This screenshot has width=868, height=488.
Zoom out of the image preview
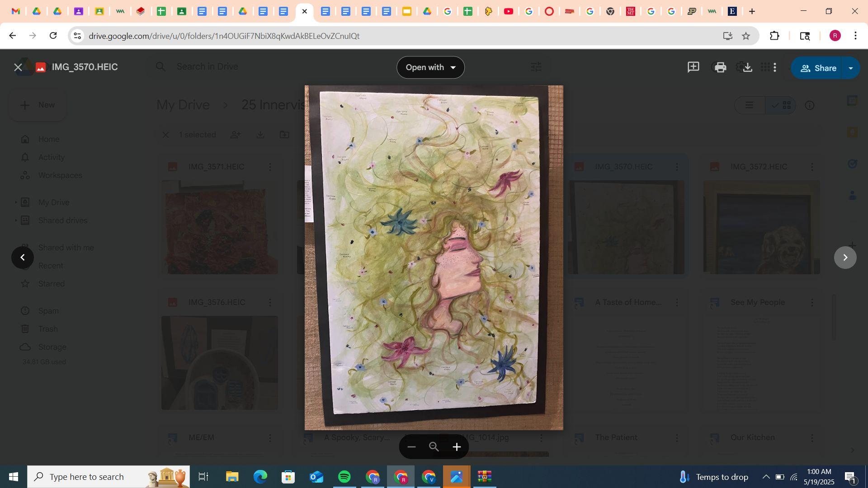pyautogui.click(x=411, y=447)
